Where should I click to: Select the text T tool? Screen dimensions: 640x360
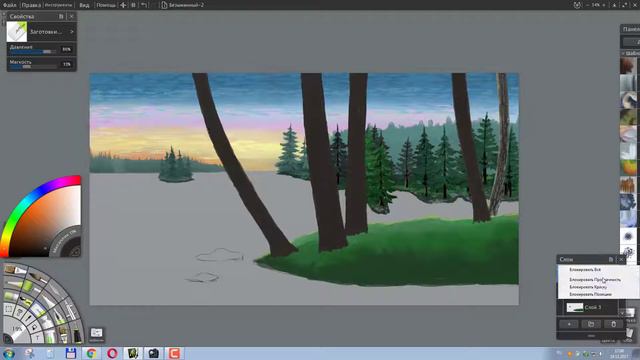(x=38, y=337)
